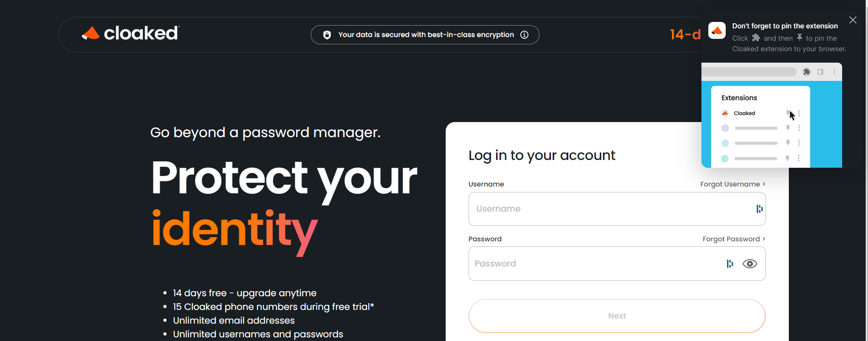Open the Forgot Password link
Screen dimensions: 868x341
734,239
